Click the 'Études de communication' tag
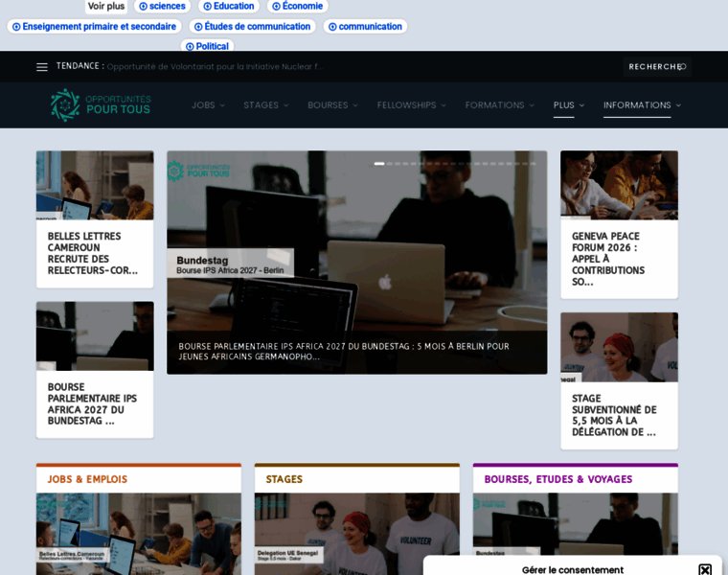The width and height of the screenshot is (728, 575). coord(252,27)
